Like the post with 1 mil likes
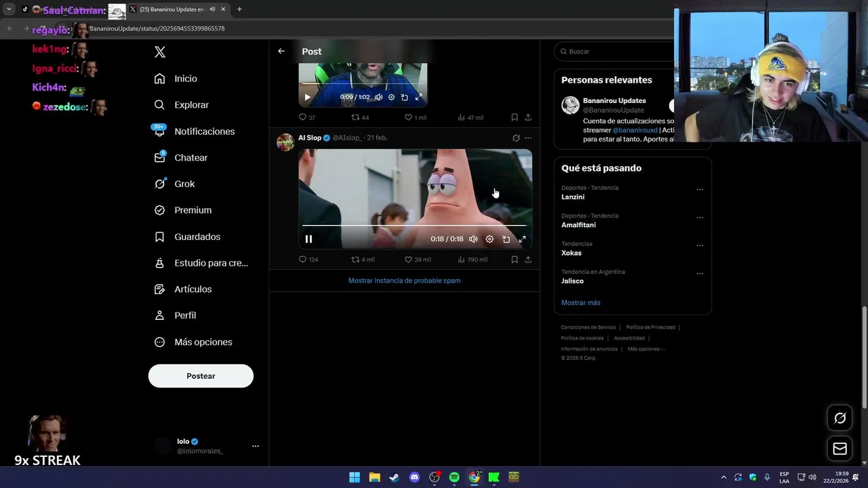 tap(416, 117)
